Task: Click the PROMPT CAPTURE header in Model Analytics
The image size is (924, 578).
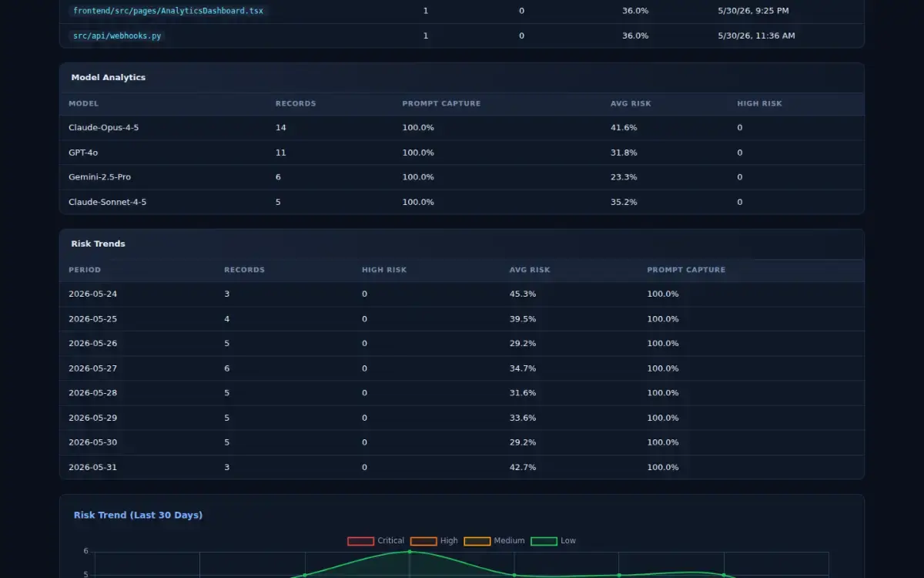Action: pyautogui.click(x=441, y=103)
